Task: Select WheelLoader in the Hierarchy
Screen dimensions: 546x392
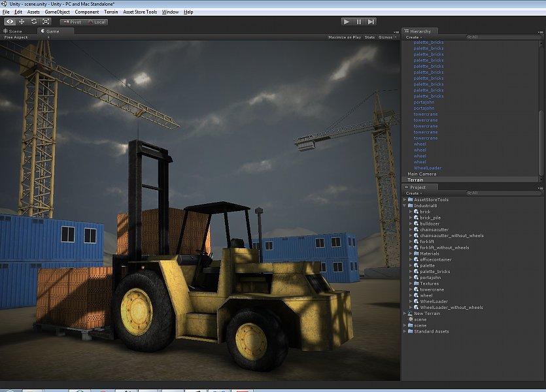Action: 470,168
